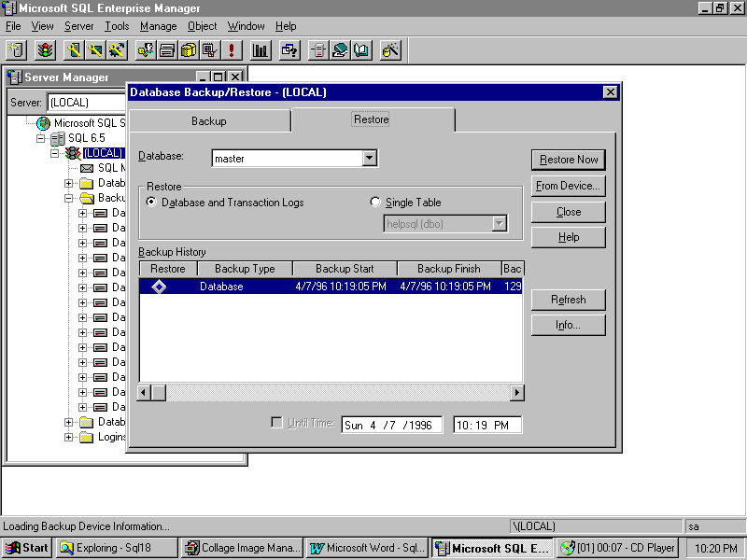
Task: Click the traffic light service control icon
Action: [x=45, y=50]
